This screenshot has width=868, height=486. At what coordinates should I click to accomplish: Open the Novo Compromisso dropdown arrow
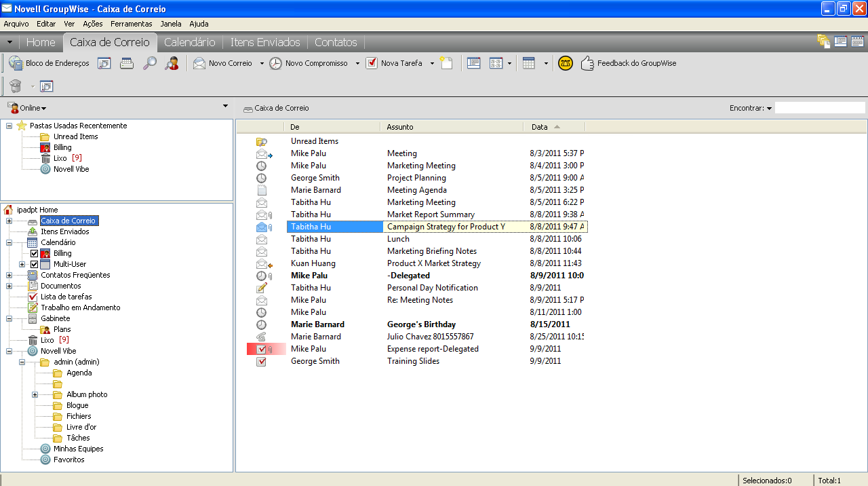tap(357, 63)
